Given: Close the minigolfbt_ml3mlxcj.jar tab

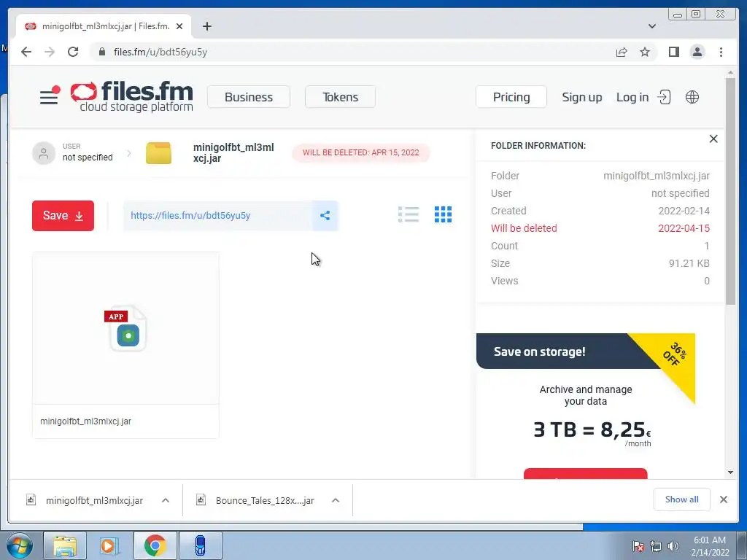Looking at the screenshot, I should 179,26.
